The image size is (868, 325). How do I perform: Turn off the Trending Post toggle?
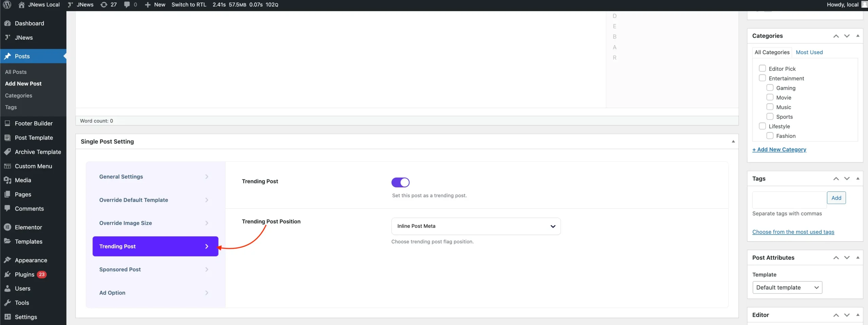[x=400, y=182]
